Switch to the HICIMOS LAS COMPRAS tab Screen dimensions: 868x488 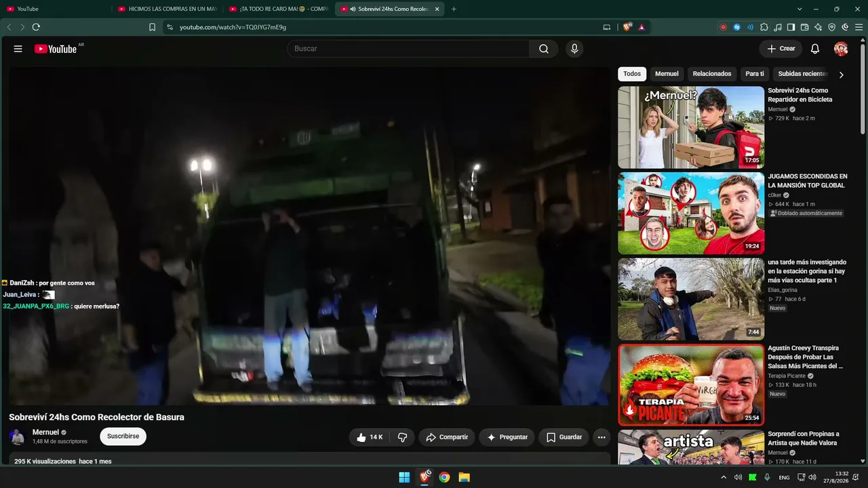tap(167, 9)
